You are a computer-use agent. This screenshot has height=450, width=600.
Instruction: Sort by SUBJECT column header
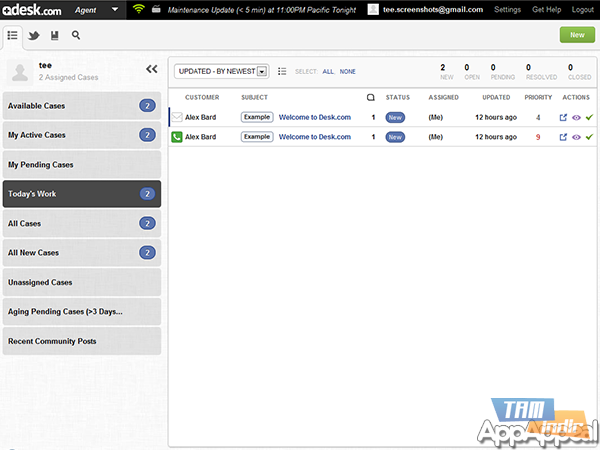pyautogui.click(x=254, y=98)
